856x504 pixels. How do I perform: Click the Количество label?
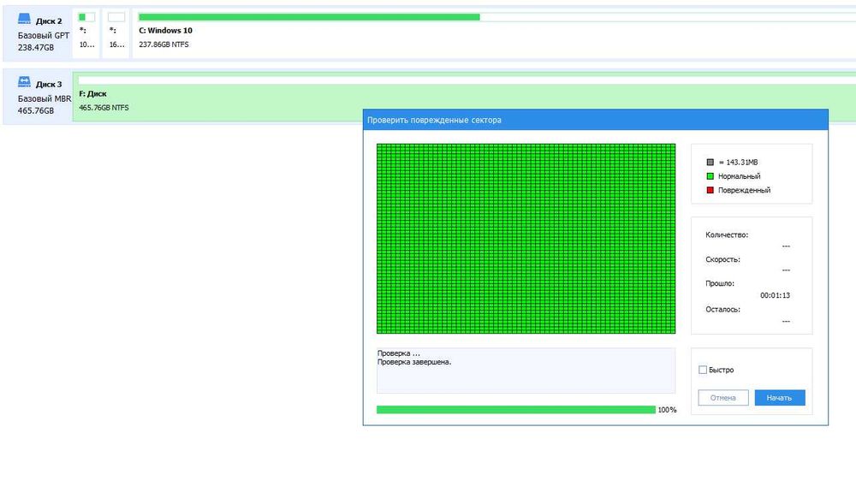click(727, 235)
